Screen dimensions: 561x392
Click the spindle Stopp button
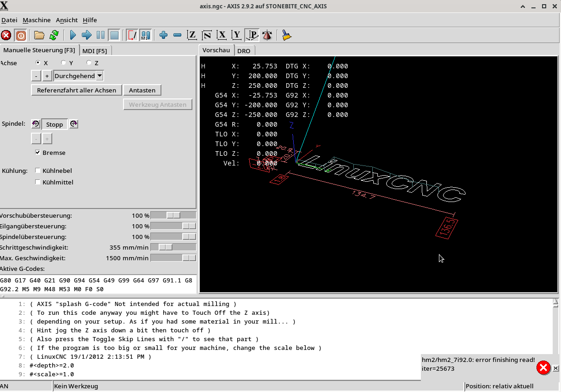[x=55, y=124]
